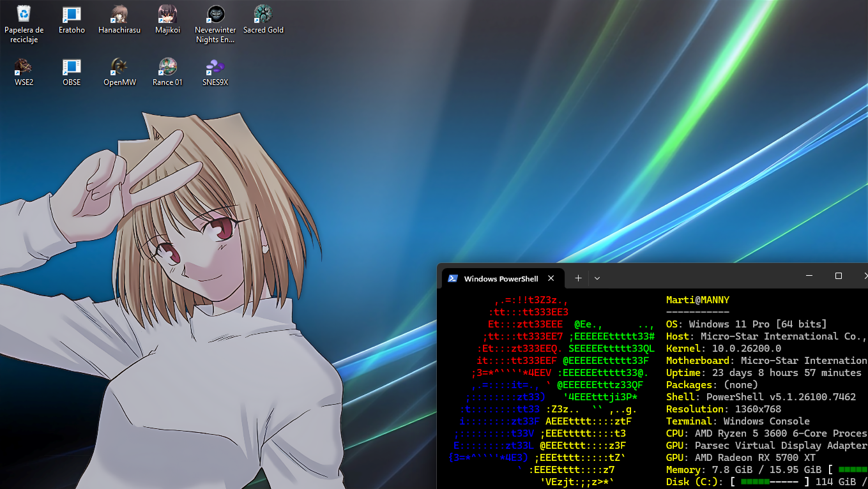Click the Marti@MANNY header text in terminal

click(x=697, y=300)
